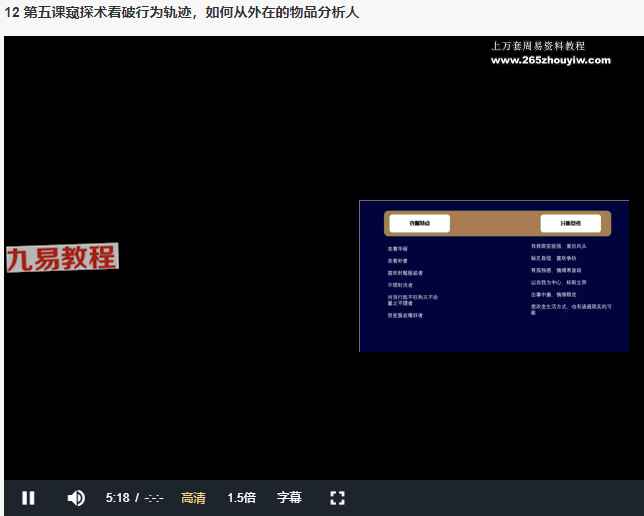Screen dimensions: 644x516
Task: Click the 5:18 current time display
Action: coord(117,497)
